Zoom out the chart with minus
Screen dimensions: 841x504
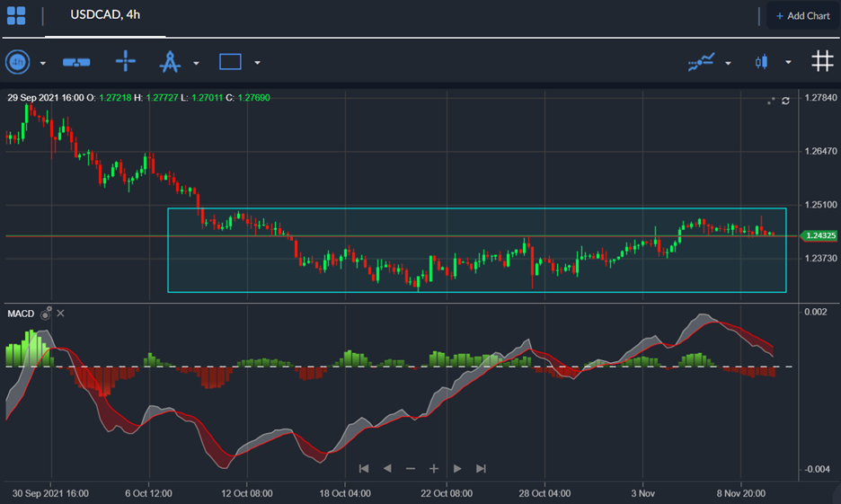(411, 469)
